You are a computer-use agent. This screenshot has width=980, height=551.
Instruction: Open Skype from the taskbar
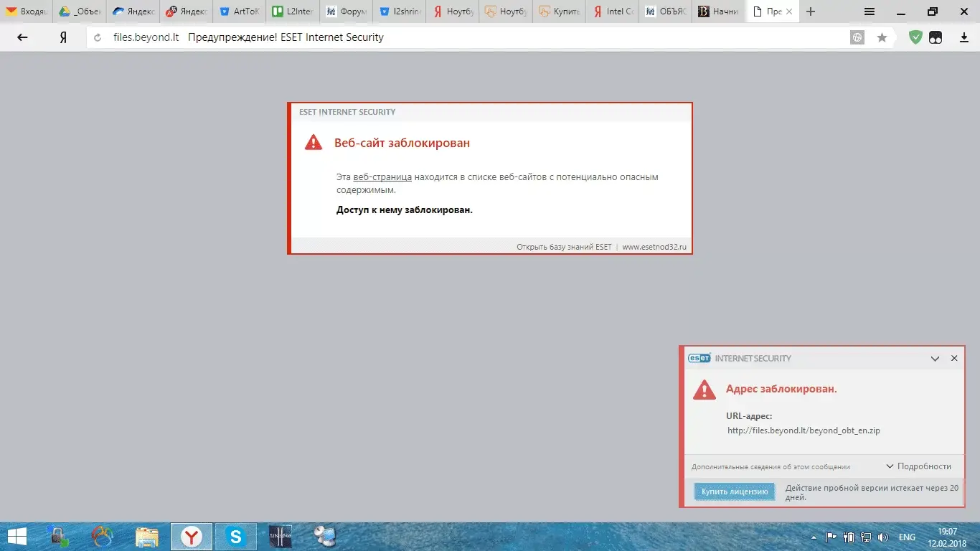click(235, 536)
